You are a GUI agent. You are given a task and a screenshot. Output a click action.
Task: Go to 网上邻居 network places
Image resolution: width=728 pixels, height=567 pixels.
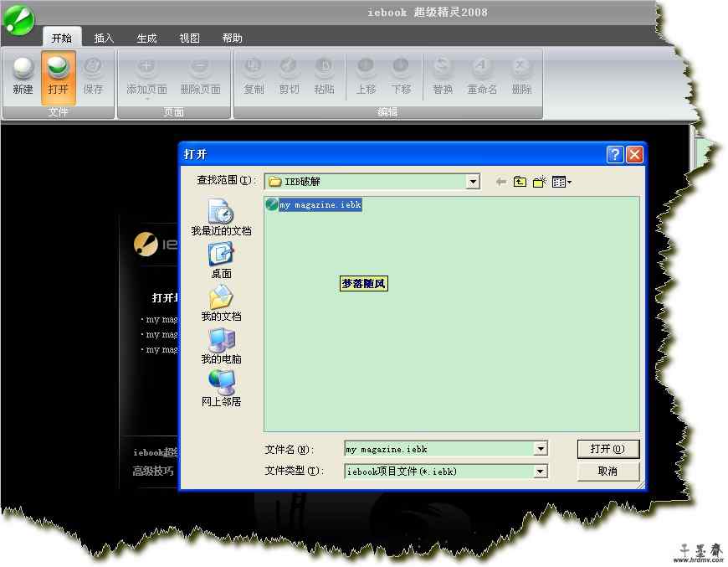click(x=221, y=389)
